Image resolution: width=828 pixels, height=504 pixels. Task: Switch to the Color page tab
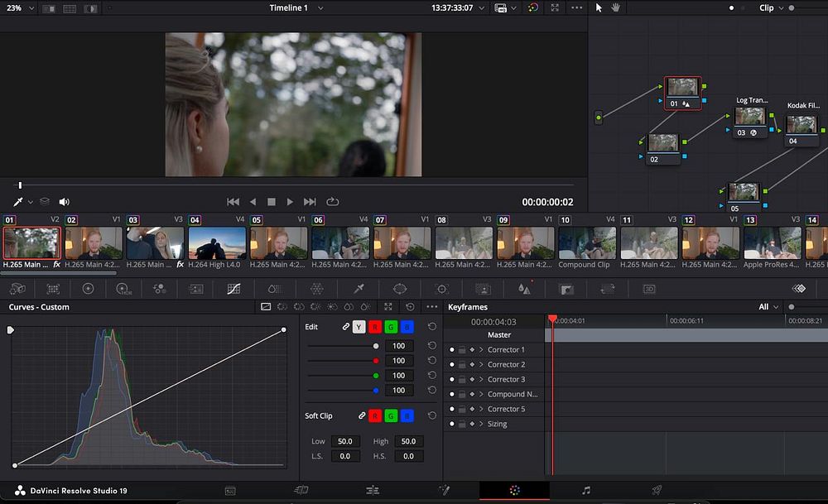(514, 491)
